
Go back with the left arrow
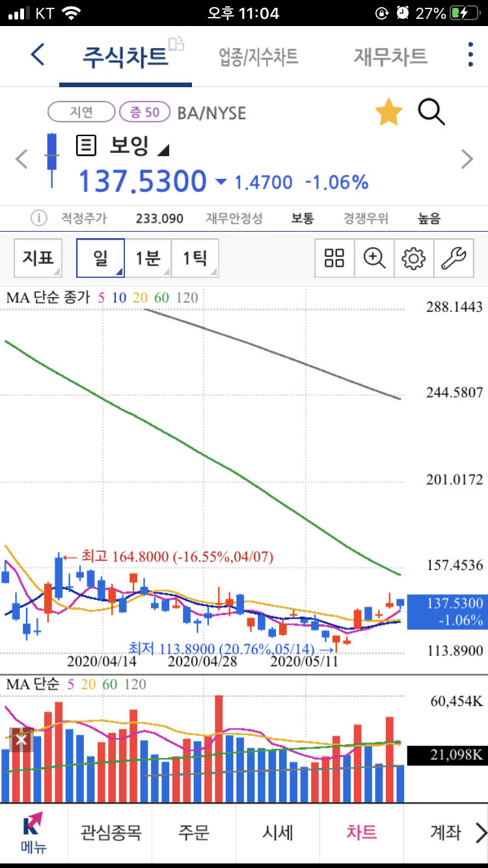pyautogui.click(x=38, y=55)
